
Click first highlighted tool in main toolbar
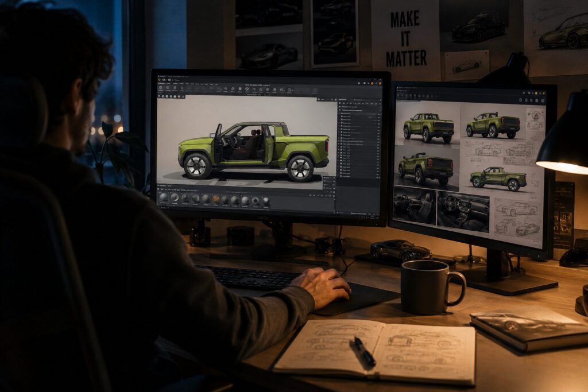(x=161, y=88)
